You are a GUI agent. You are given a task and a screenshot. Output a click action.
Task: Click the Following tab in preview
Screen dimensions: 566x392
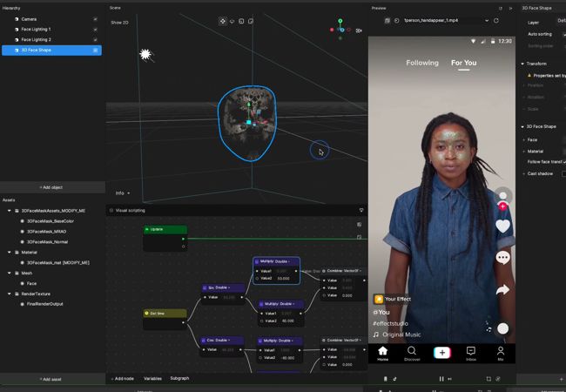422,63
